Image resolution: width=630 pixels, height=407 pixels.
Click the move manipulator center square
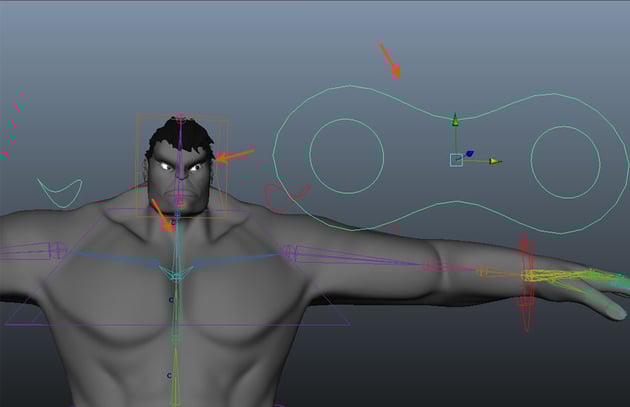(456, 160)
